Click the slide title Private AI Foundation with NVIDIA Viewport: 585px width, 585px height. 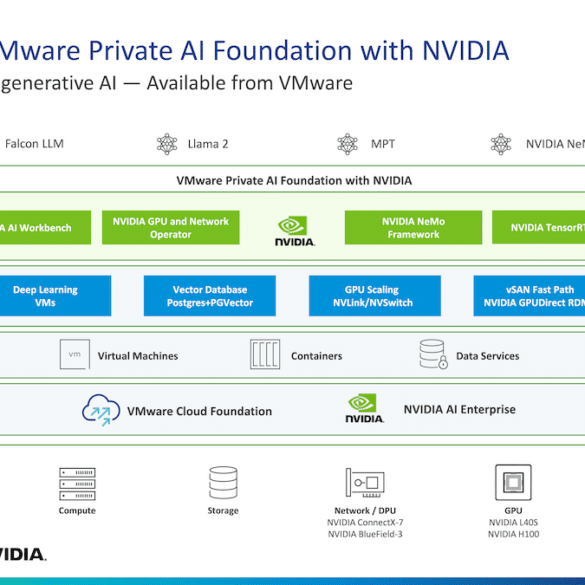pos(254,50)
